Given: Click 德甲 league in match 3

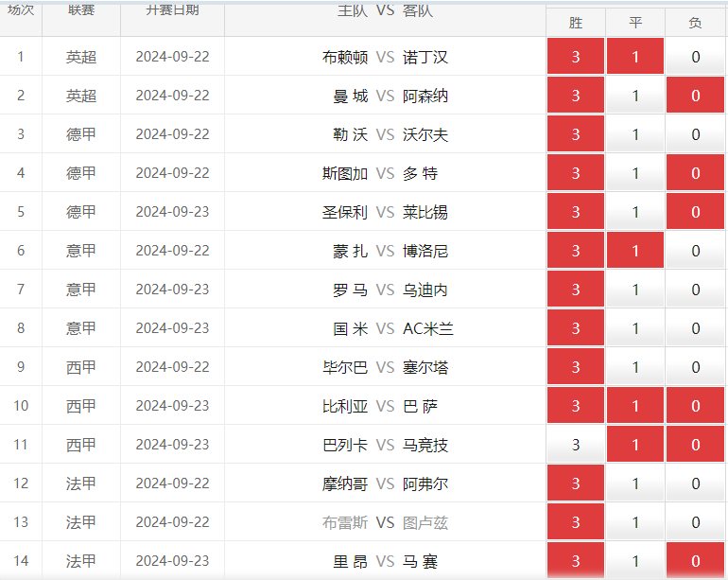Looking at the screenshot, I should point(81,134).
